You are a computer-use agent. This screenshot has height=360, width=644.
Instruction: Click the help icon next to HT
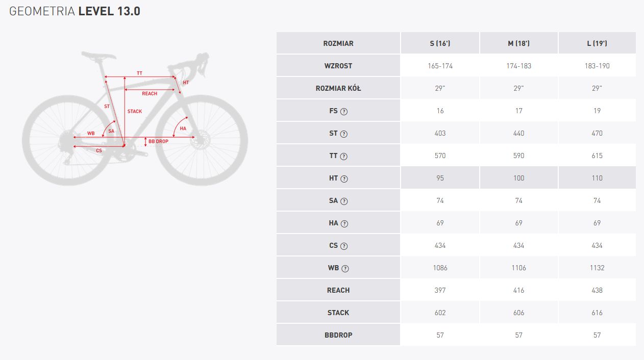pyautogui.click(x=344, y=178)
